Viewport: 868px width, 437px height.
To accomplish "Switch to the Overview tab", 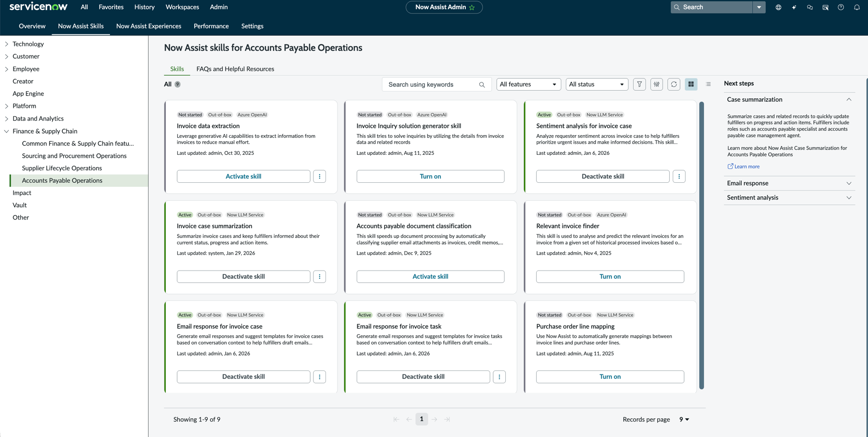I will coord(32,26).
